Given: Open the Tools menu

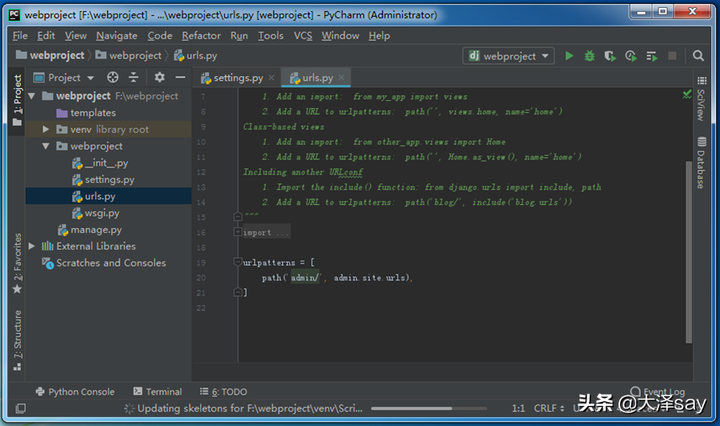Looking at the screenshot, I should 270,35.
